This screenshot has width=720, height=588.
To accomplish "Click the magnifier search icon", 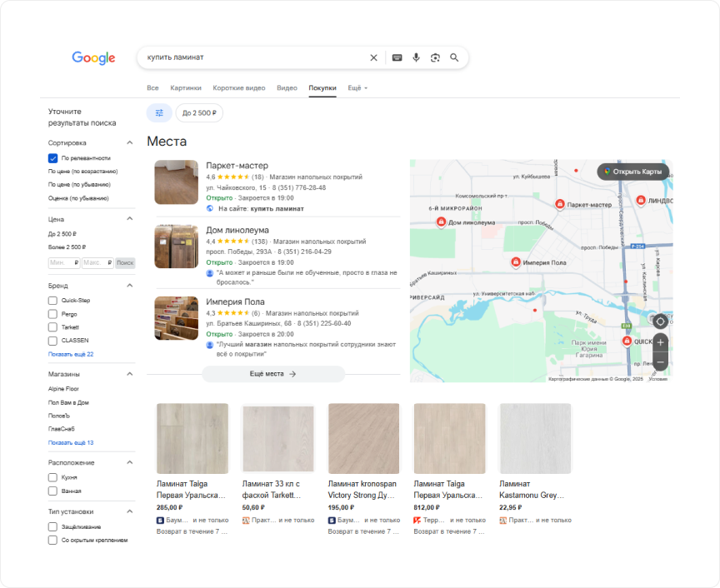I will pyautogui.click(x=455, y=57).
